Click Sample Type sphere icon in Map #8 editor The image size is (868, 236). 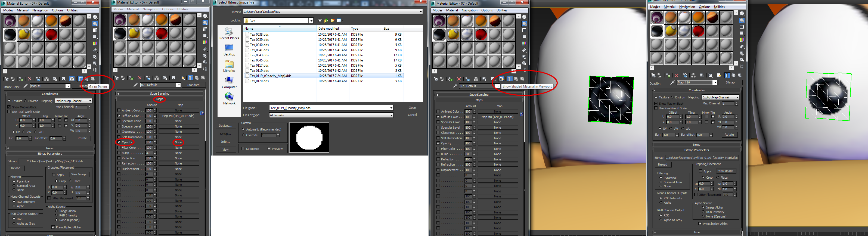click(95, 17)
